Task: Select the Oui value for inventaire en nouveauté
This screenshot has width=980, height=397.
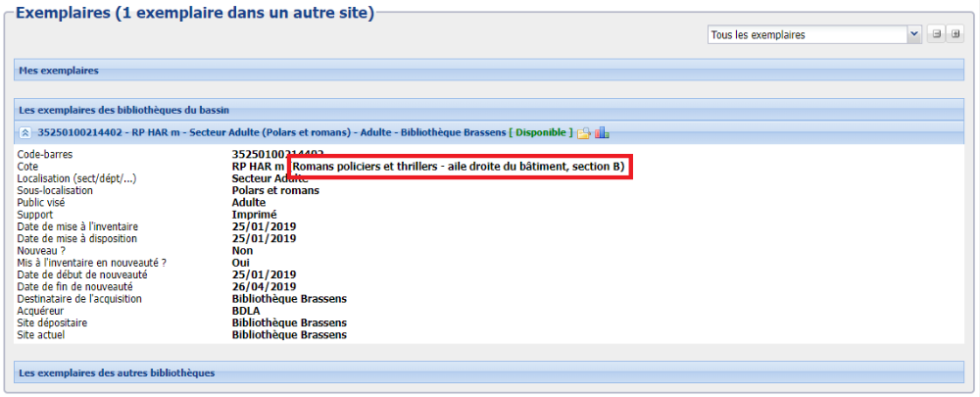Action: pyautogui.click(x=241, y=263)
